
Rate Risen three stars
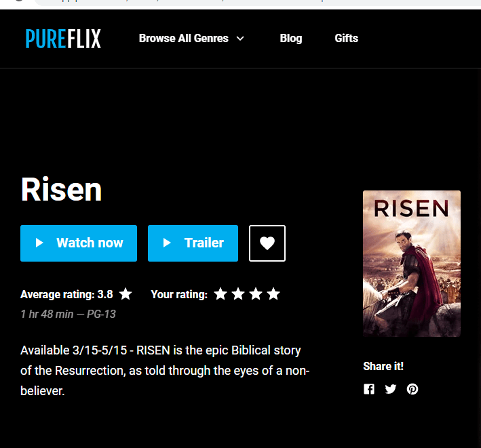(x=256, y=294)
